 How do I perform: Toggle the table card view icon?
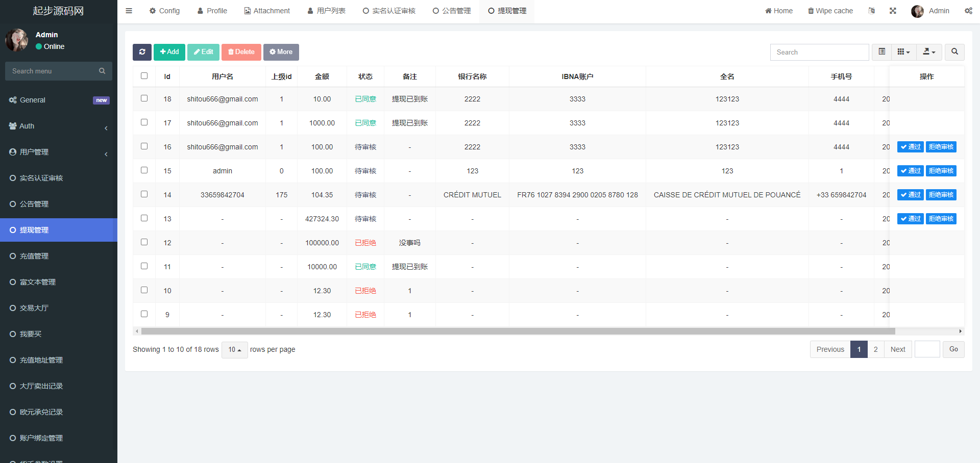click(x=881, y=52)
